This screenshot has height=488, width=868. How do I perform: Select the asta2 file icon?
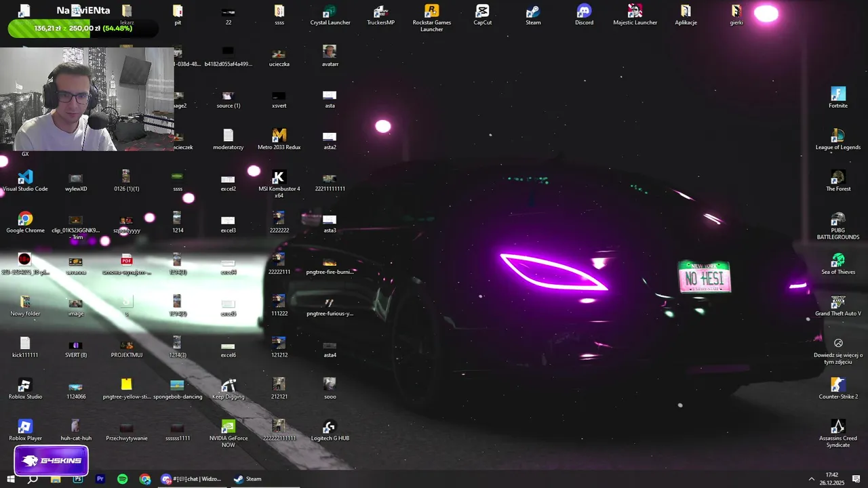(x=330, y=140)
